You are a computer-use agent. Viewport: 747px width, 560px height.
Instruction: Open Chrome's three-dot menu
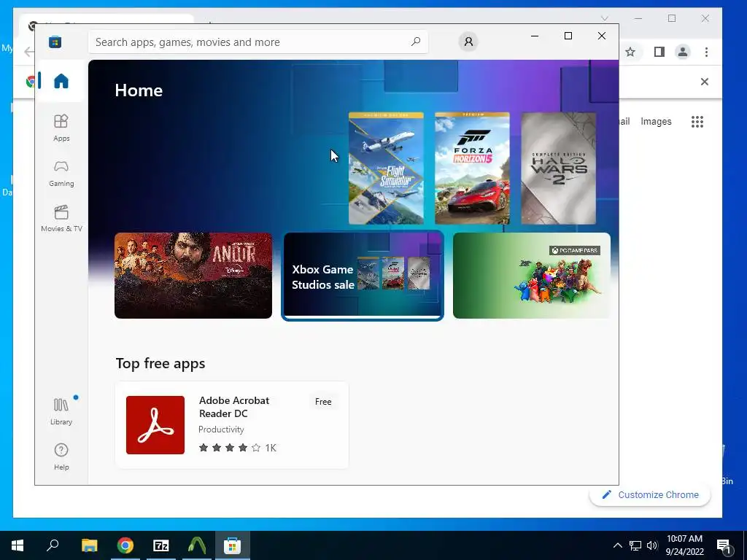(x=706, y=52)
